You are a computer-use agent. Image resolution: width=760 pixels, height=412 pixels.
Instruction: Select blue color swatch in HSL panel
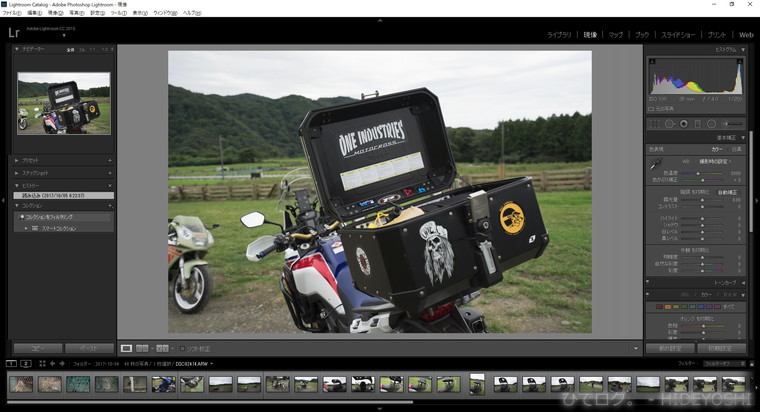[x=701, y=307]
